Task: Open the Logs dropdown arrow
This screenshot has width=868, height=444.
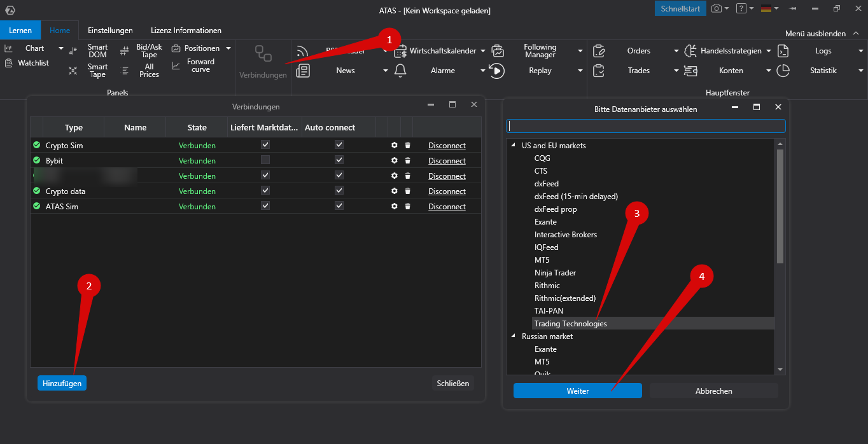Action: coord(861,51)
